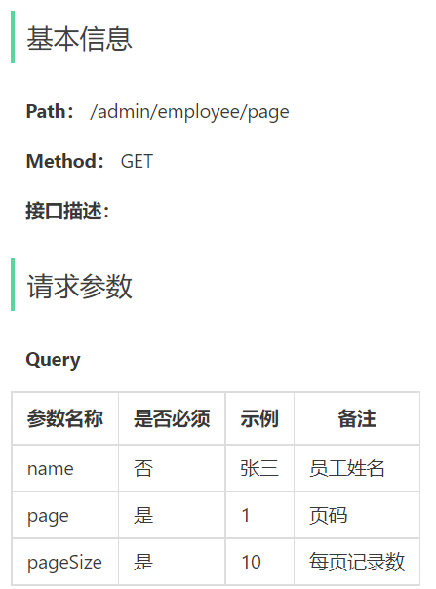
Task: Click the 是否必须 column header
Action: point(172,418)
